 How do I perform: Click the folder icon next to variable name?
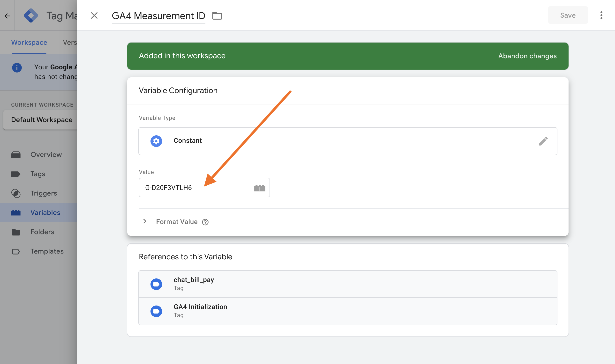217,16
